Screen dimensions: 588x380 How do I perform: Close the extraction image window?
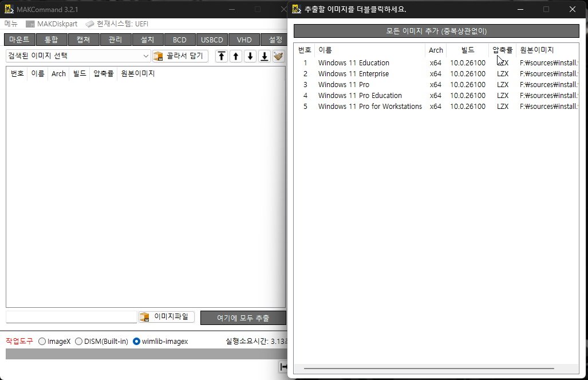pyautogui.click(x=572, y=9)
